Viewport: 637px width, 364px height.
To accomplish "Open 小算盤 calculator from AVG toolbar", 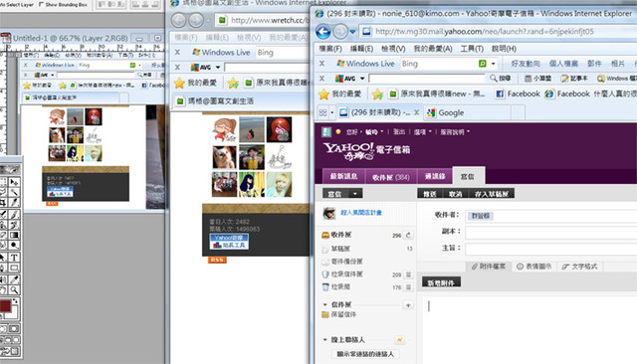I will point(537,78).
